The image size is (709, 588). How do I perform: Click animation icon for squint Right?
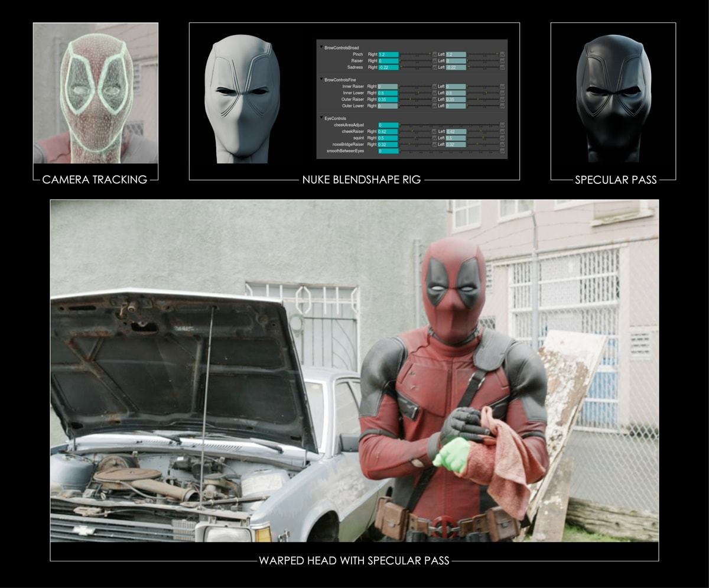pos(434,138)
